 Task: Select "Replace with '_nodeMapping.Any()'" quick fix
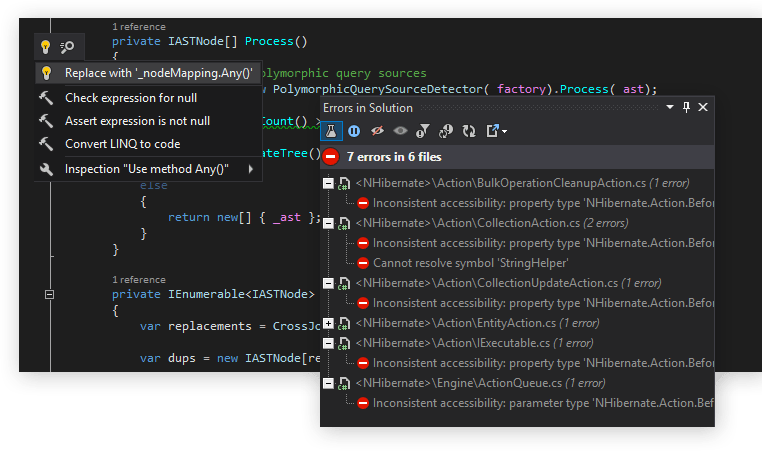[x=158, y=73]
